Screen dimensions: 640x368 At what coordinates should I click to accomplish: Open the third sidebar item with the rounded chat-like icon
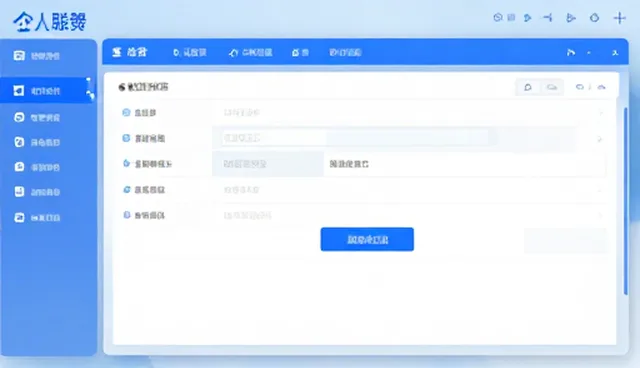click(37, 117)
